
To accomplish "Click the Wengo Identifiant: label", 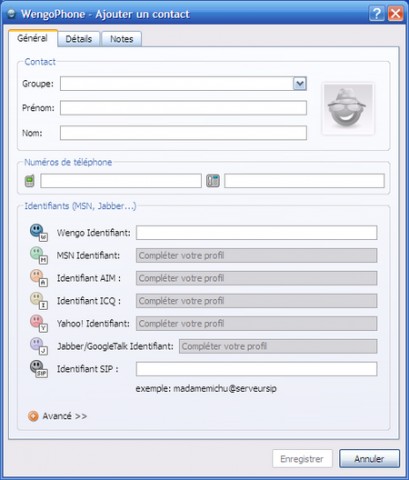I will click(94, 233).
